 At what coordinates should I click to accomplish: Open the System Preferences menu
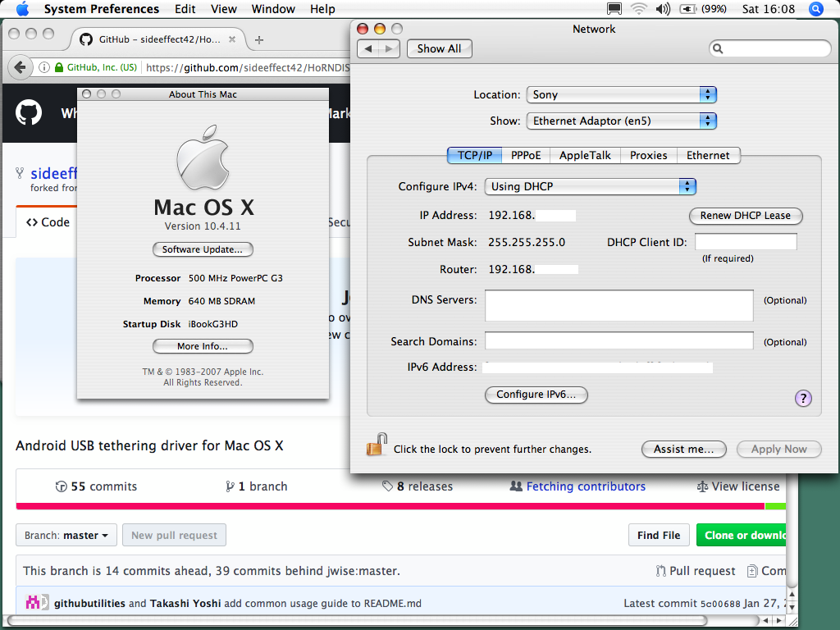(101, 9)
